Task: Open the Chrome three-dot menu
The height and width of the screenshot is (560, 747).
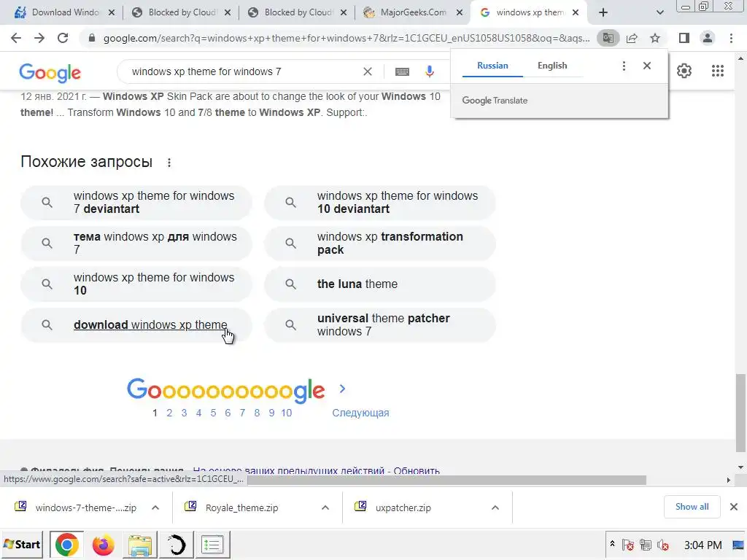Action: [731, 38]
